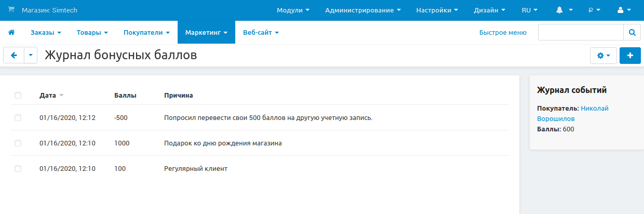
Task: Click the blue plus add button
Action: [x=630, y=56]
